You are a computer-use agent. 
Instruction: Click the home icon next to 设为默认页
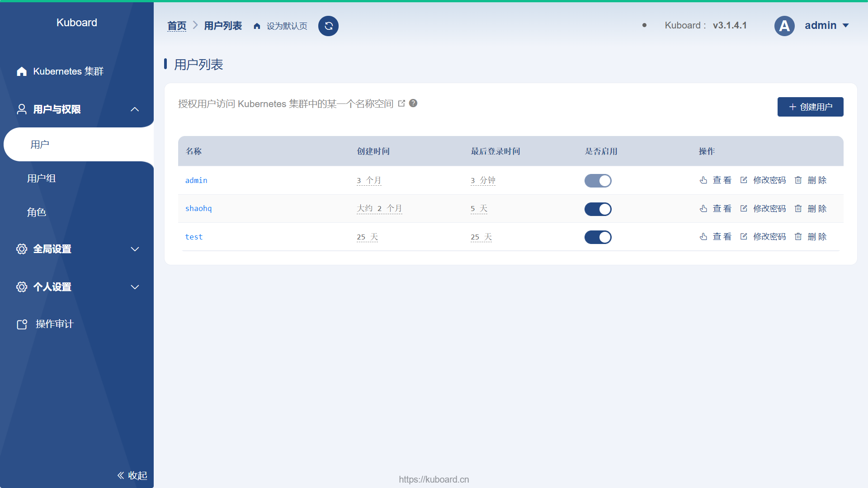257,26
